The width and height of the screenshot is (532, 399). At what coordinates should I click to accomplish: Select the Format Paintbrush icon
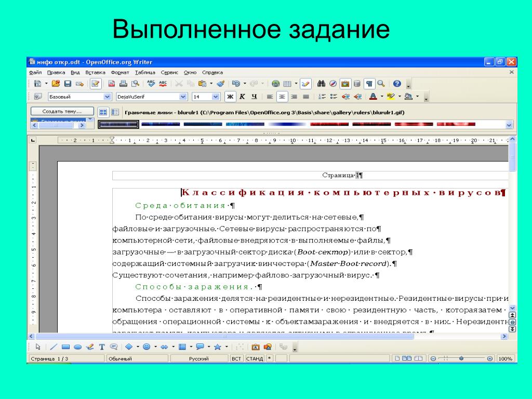coord(220,84)
